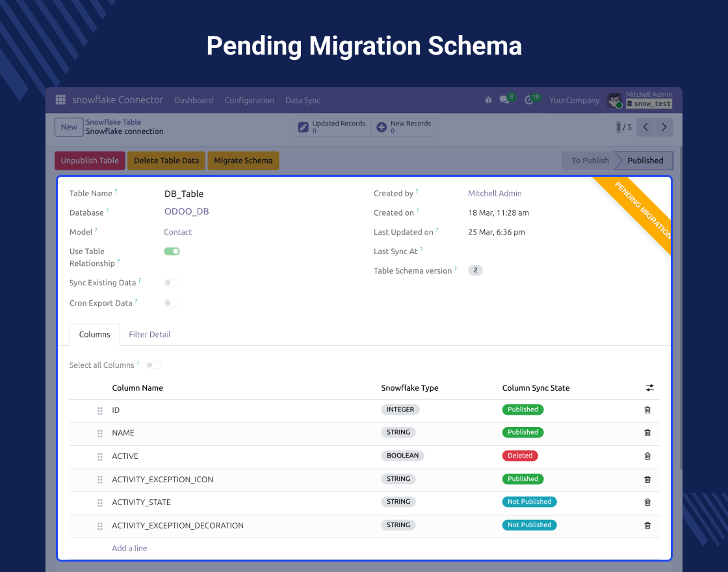Screen dimensions: 728x572
Task: Click the Column Name header
Action: [137, 388]
